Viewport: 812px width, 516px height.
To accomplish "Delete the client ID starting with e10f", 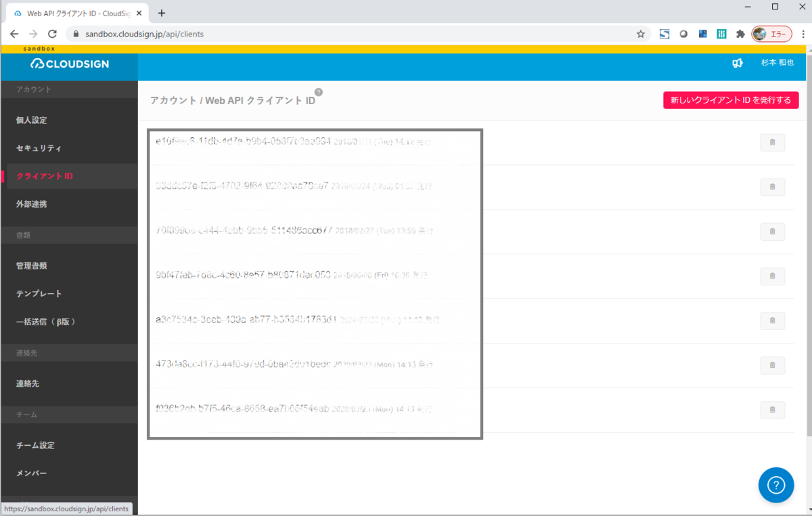I will click(x=773, y=143).
